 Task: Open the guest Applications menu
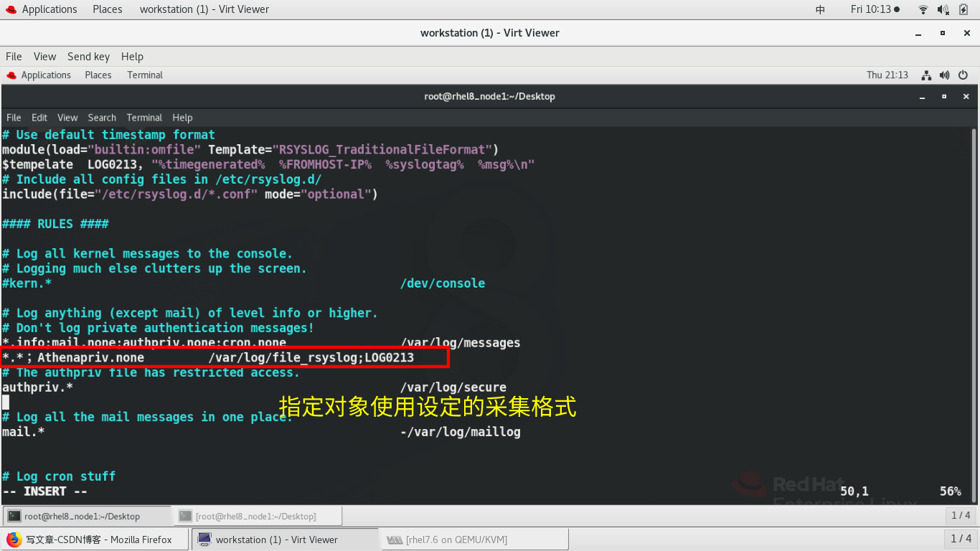point(39,75)
